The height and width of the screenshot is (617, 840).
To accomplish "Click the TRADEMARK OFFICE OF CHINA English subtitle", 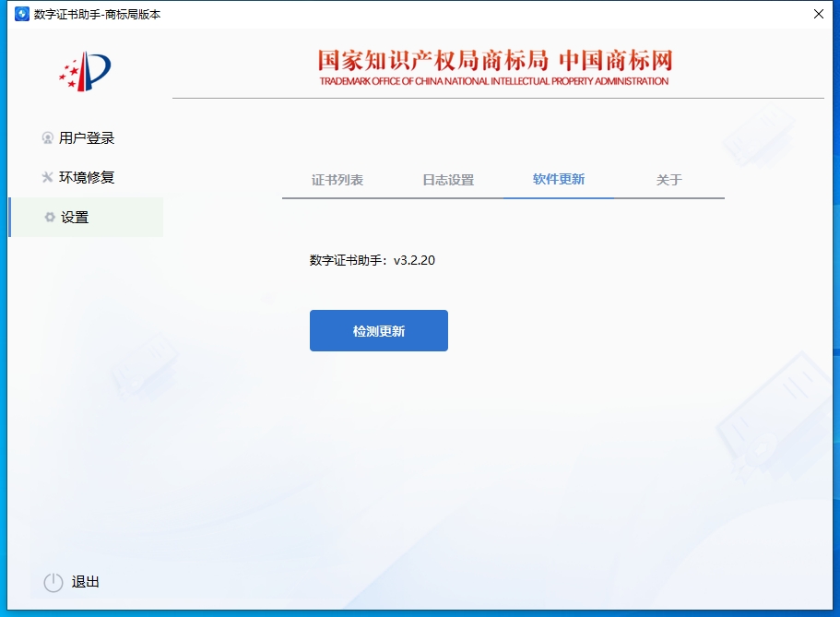I will click(x=494, y=81).
